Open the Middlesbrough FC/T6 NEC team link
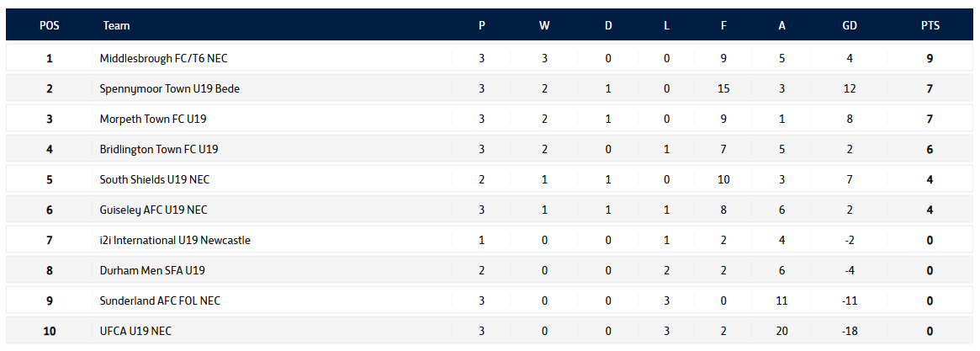Screen dimensions: 980x351 click(x=163, y=58)
